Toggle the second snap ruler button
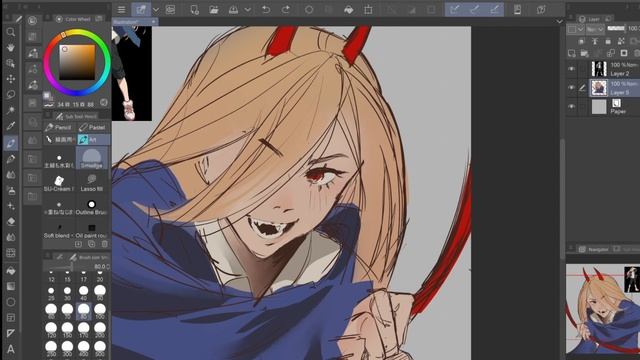This screenshot has height=360, width=640. pyautogui.click(x=474, y=10)
